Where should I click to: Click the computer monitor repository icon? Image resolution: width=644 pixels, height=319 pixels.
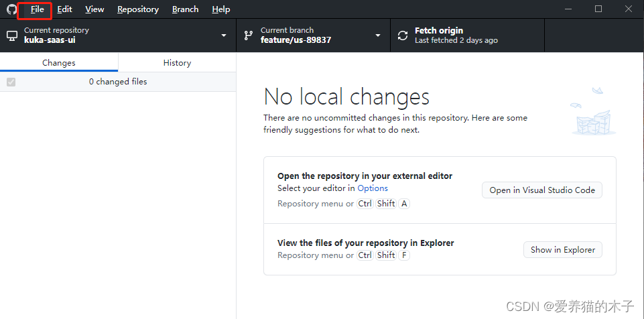coord(11,36)
